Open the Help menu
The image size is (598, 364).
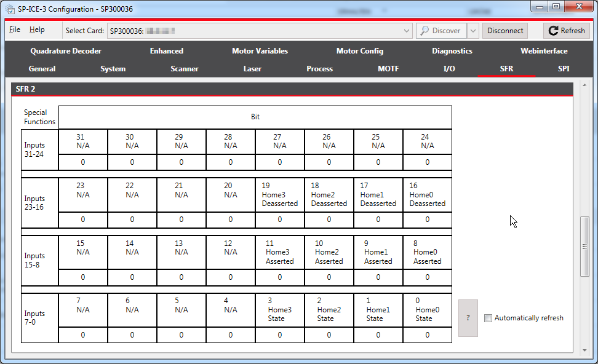click(x=37, y=29)
